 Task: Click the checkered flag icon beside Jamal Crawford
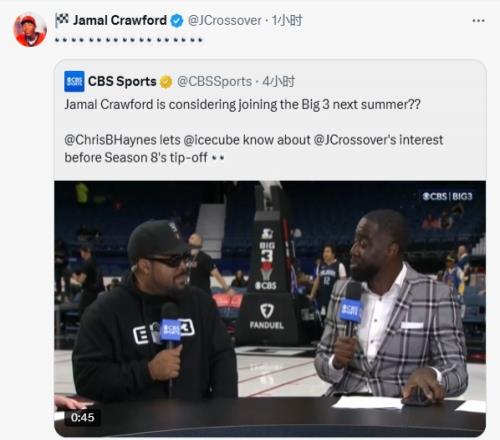click(62, 20)
